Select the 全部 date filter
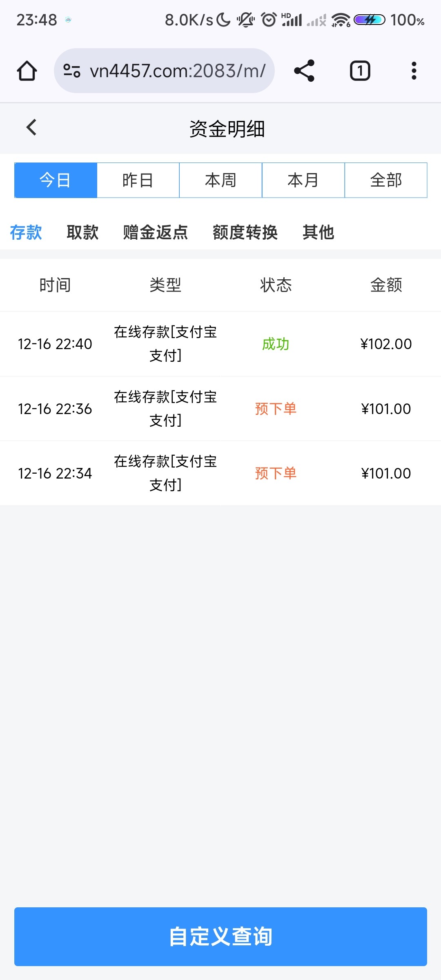 point(386,180)
